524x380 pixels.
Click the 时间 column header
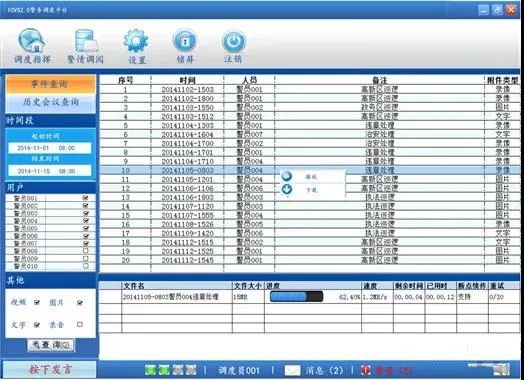(x=187, y=80)
